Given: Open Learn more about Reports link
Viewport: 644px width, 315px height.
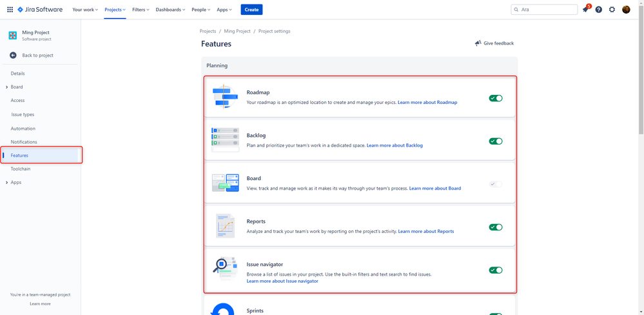Looking at the screenshot, I should point(426,231).
